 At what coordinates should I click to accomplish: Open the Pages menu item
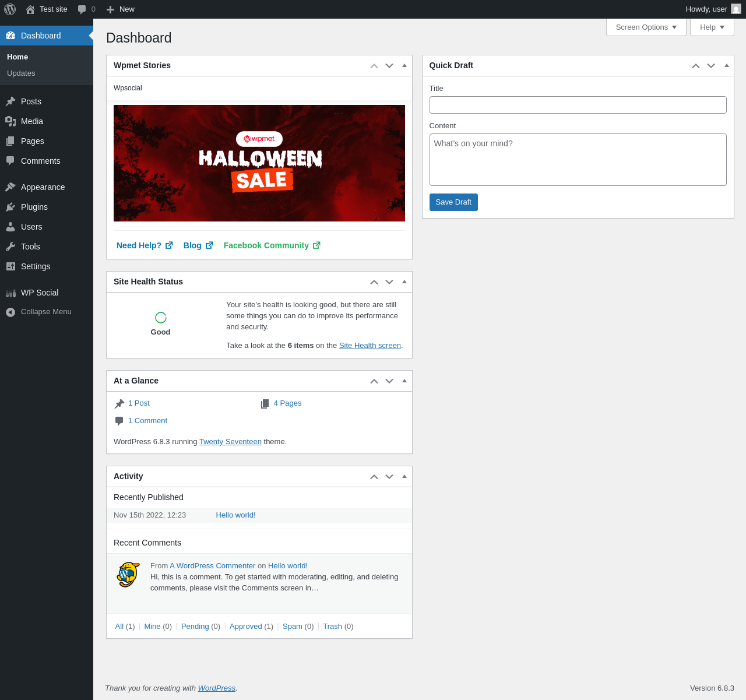[x=47, y=141]
